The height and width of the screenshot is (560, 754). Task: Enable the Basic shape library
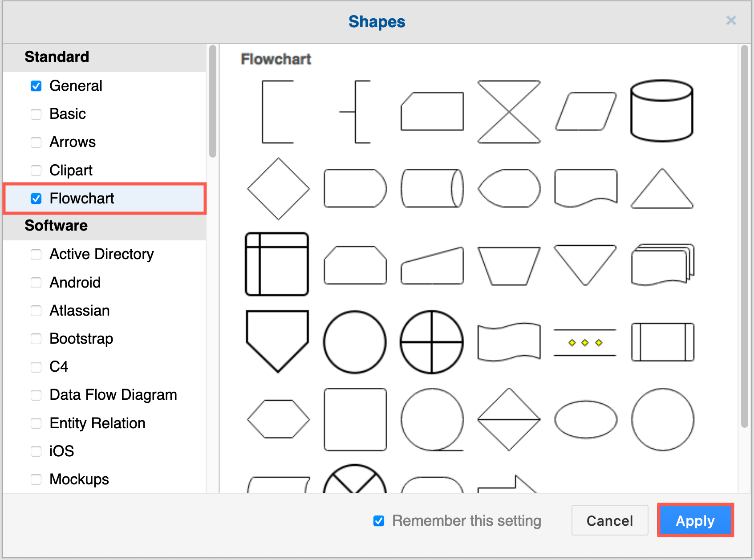(x=36, y=114)
